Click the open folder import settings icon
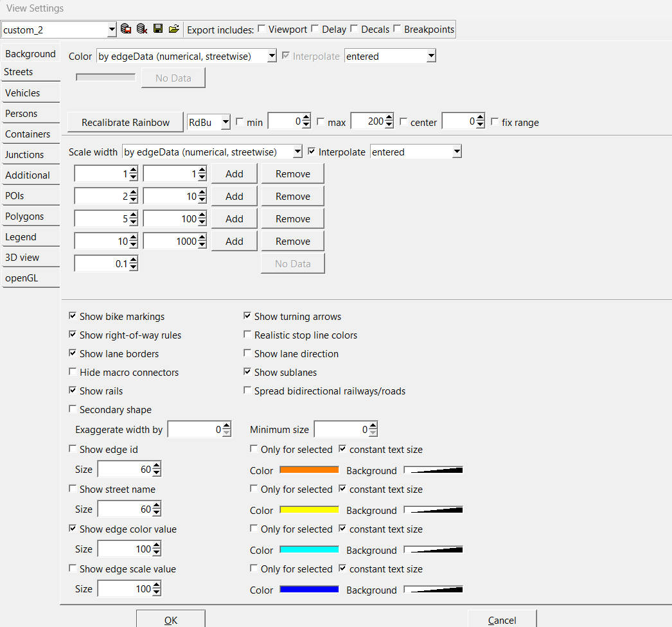 click(173, 29)
